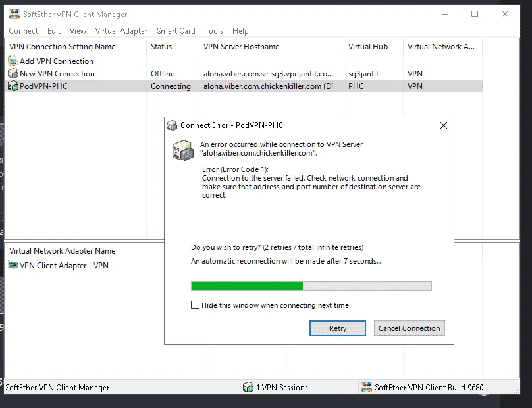The height and width of the screenshot is (408, 532).
Task: Open the Connect menu
Action: click(24, 31)
